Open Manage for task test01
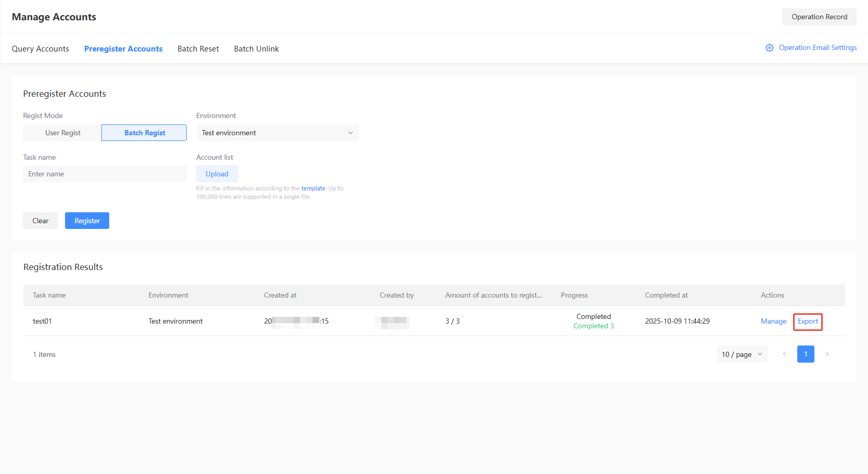Image resolution: width=868 pixels, height=474 pixels. tap(773, 322)
